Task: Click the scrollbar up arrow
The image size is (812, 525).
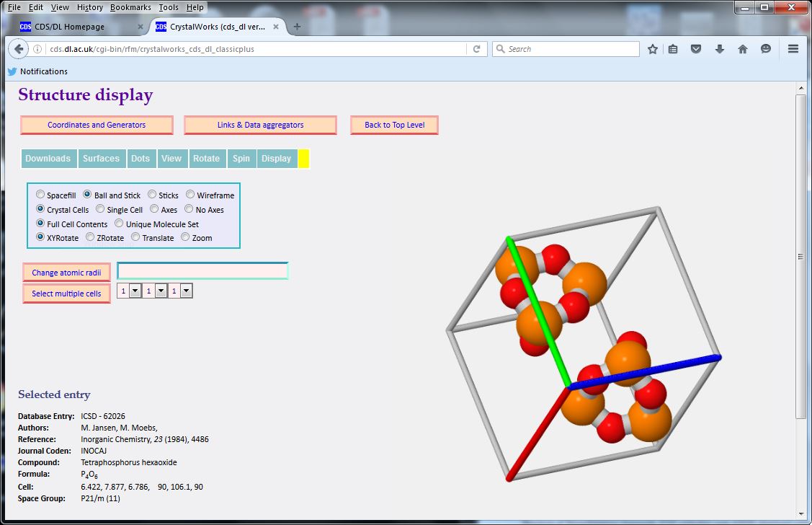Action: 800,88
